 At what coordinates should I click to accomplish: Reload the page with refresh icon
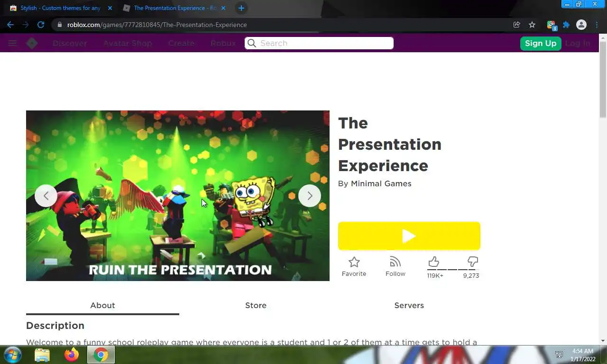pyautogui.click(x=41, y=25)
